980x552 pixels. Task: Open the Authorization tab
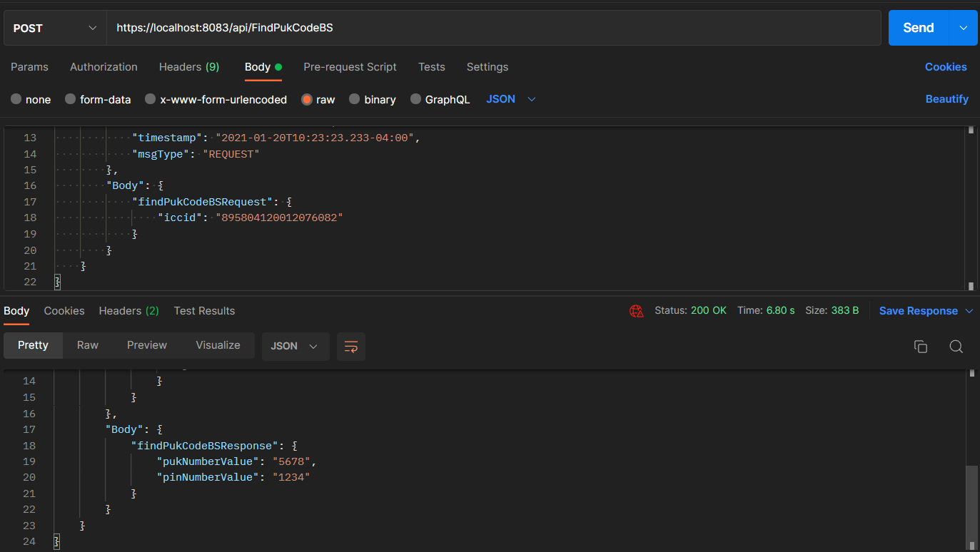tap(103, 67)
